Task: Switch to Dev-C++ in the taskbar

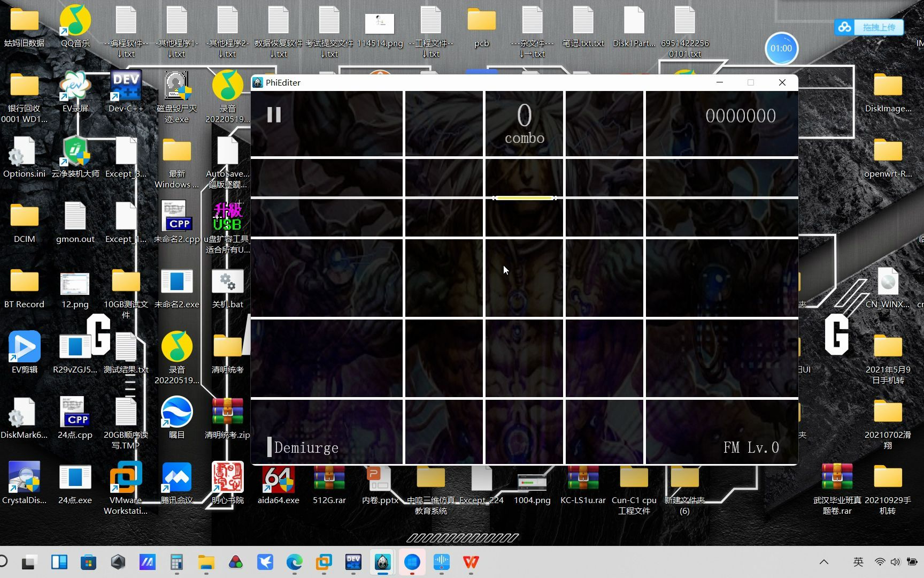Action: (353, 562)
